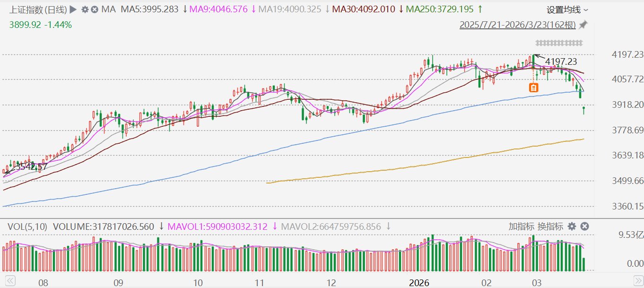Open the 2025/7/21-2026/3/23 date range link
Viewport: 644px width, 288px height.
point(518,25)
